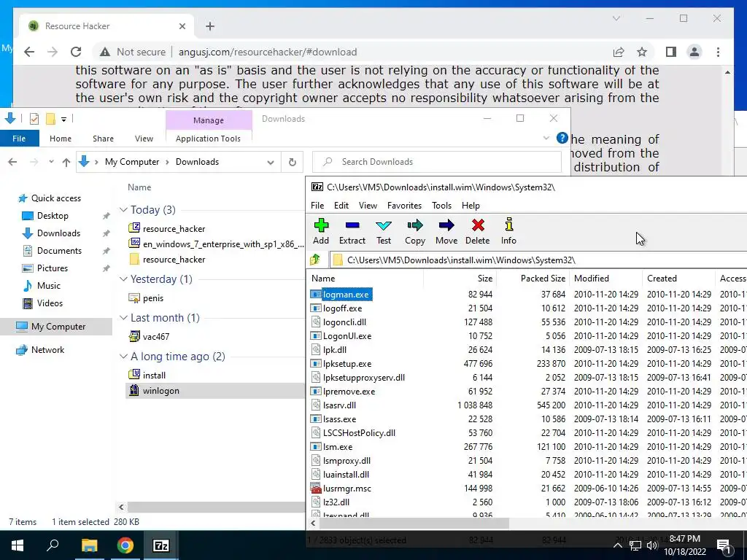The height and width of the screenshot is (560, 747).
Task: Switch to Share ribbon tab
Action: (x=103, y=139)
